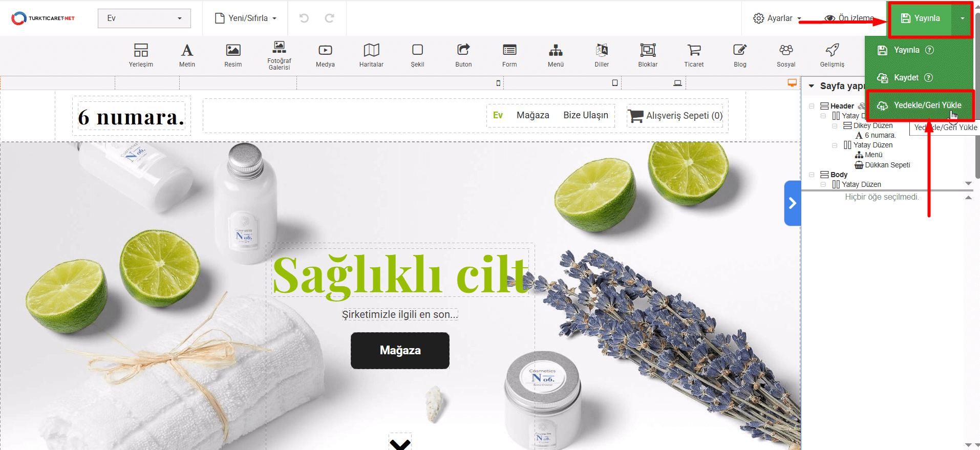Switch to the tablet viewport icon left of the laptop icon
Viewport: 980px width, 450px height.
coord(615,83)
